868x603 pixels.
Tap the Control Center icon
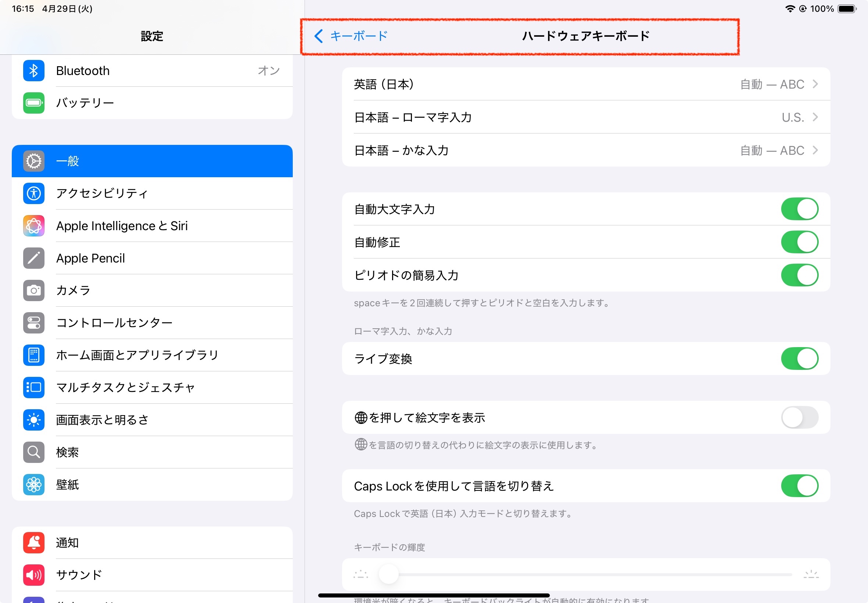pos(33,323)
